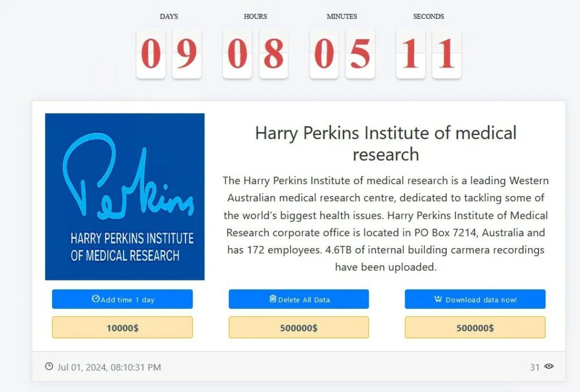This screenshot has height=392, width=580.
Task: Click the cart icon in Download data now
Action: (438, 299)
